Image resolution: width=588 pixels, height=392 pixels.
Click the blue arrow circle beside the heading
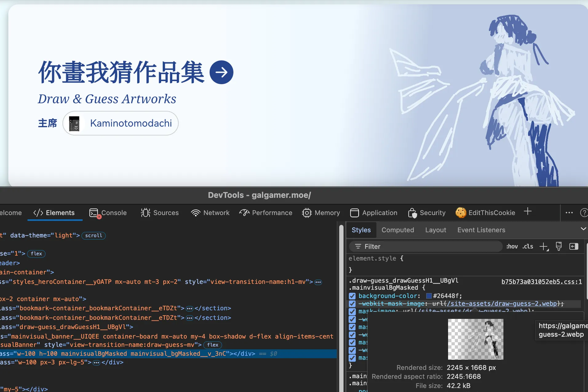221,73
